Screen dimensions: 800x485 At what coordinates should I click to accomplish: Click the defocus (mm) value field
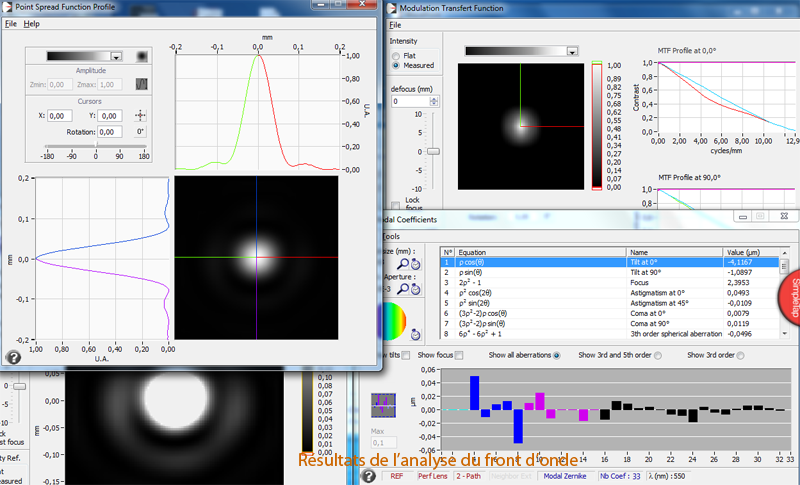pyautogui.click(x=410, y=101)
